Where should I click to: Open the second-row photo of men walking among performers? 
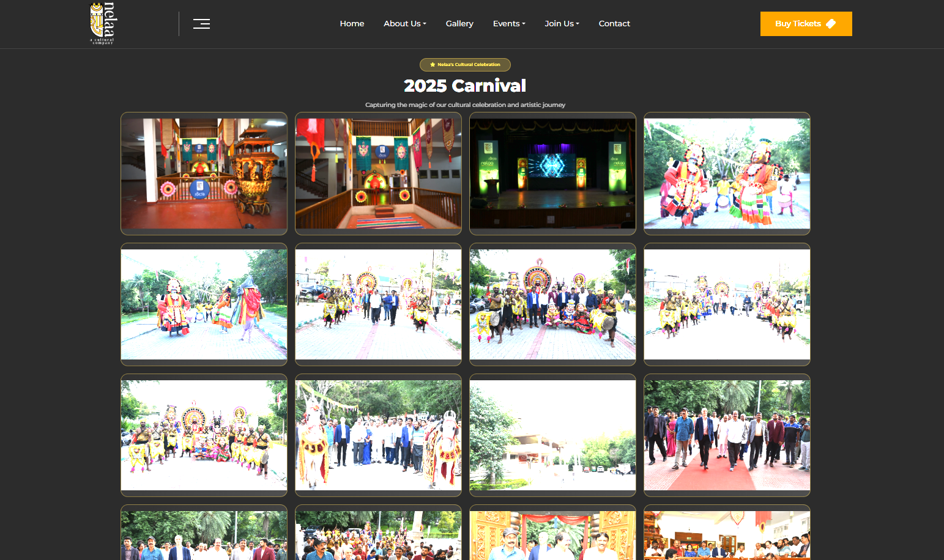(378, 304)
